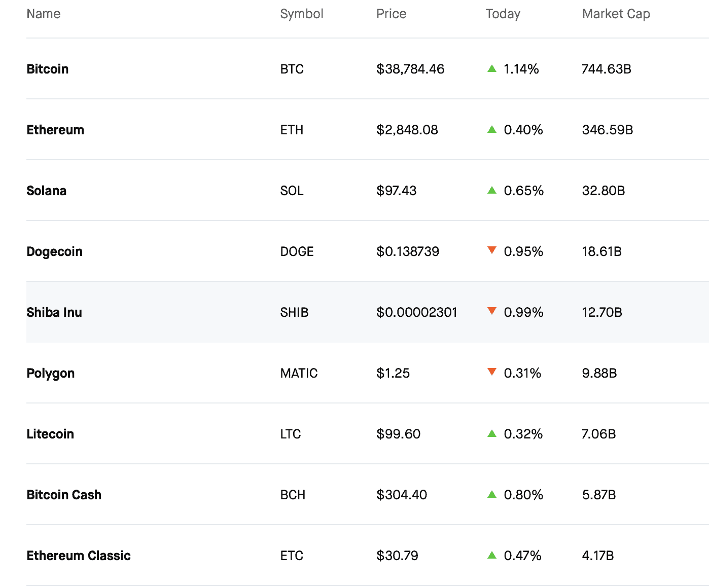
Task: Select the $1.25 price
Action: 393,373
